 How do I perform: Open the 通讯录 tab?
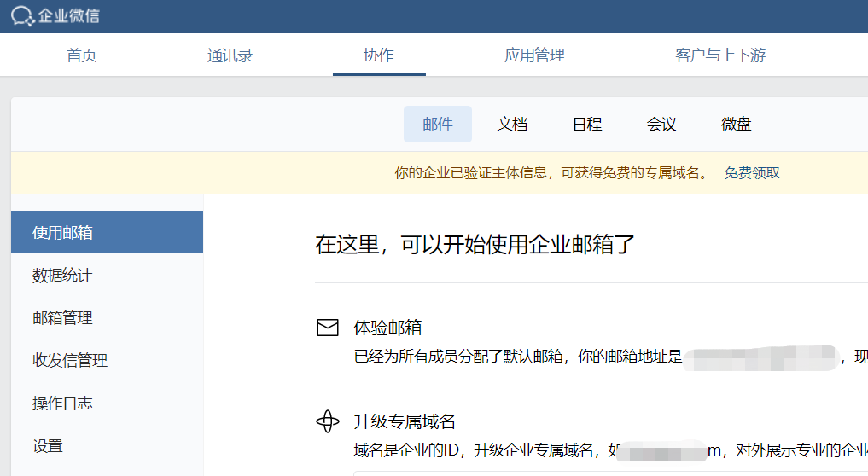pyautogui.click(x=230, y=55)
